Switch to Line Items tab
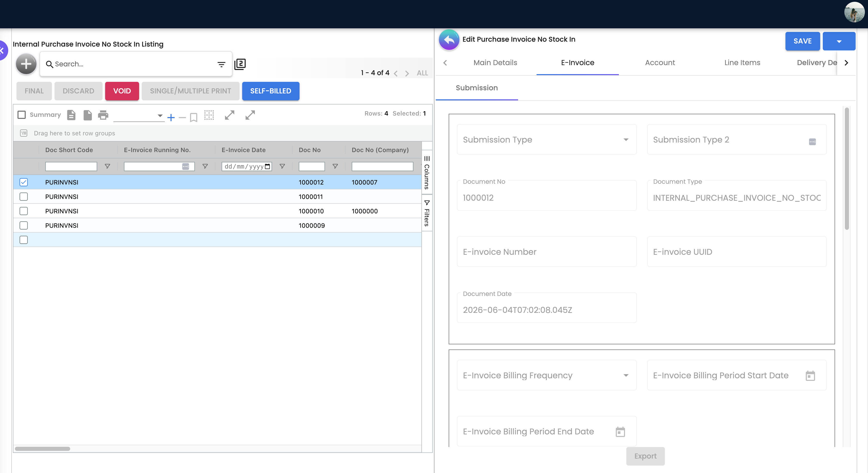The image size is (868, 473). [742, 63]
